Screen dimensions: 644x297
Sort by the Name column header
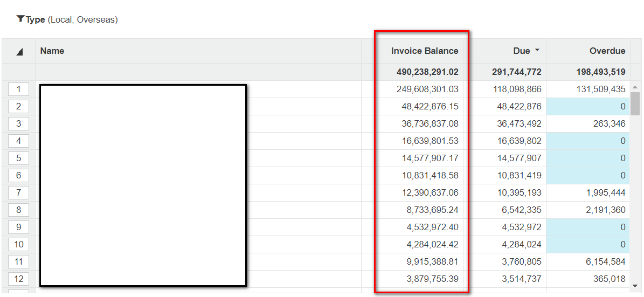[52, 51]
